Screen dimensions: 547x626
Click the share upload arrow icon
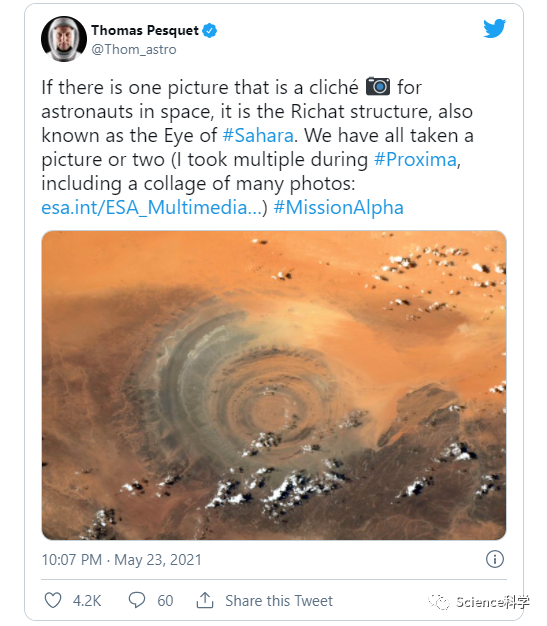pyautogui.click(x=205, y=600)
